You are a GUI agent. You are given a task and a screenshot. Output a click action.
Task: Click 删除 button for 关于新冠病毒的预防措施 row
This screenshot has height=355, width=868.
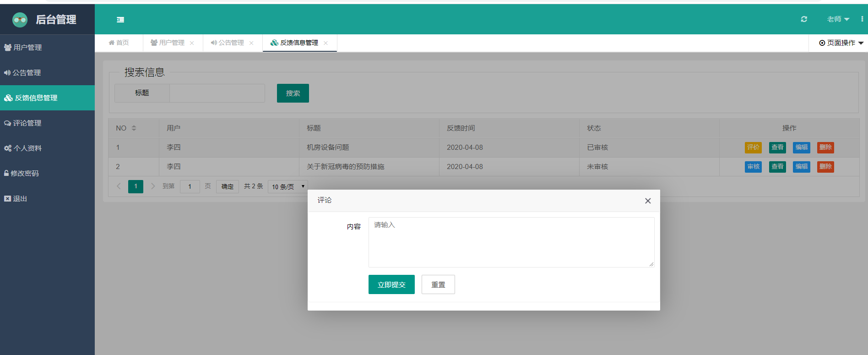coord(825,167)
